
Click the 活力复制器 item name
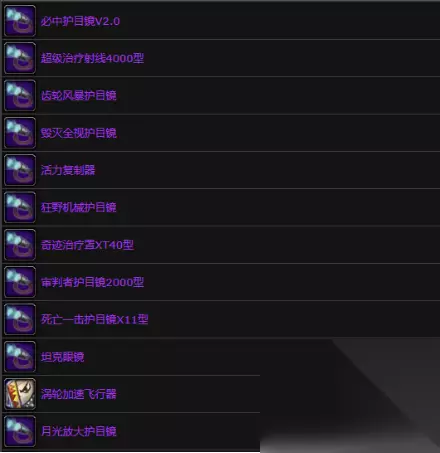pos(68,170)
